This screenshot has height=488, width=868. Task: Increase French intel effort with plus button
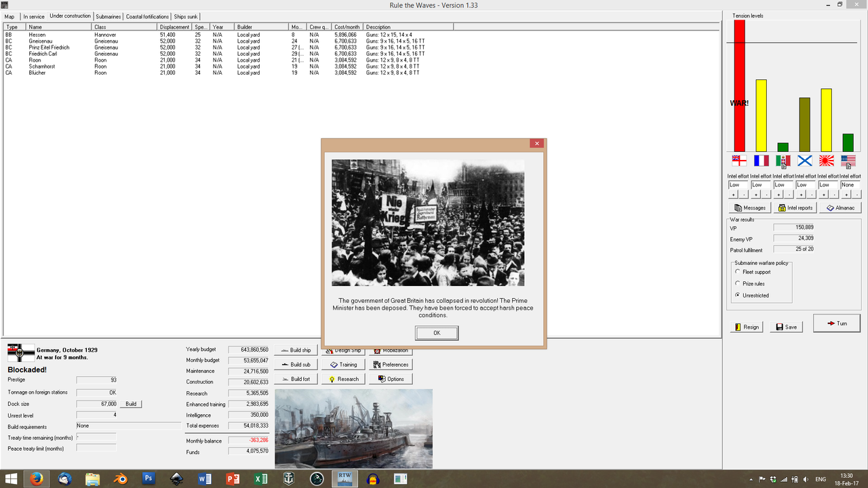[x=756, y=195]
